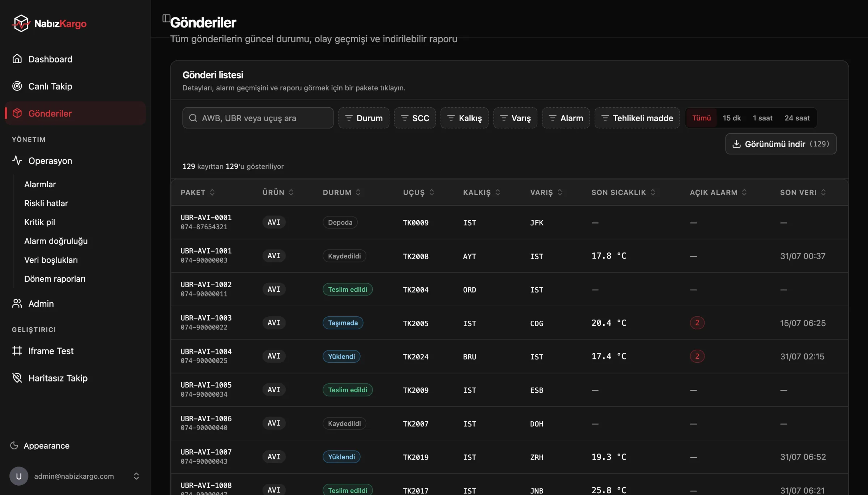Sort table by AÇIK ALARM header
Screen dimensions: 868x495
718,192
